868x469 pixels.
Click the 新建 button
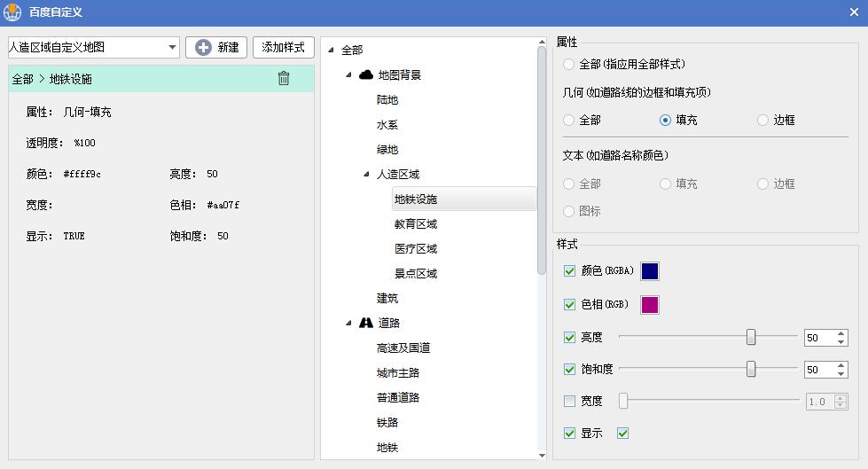tap(216, 48)
